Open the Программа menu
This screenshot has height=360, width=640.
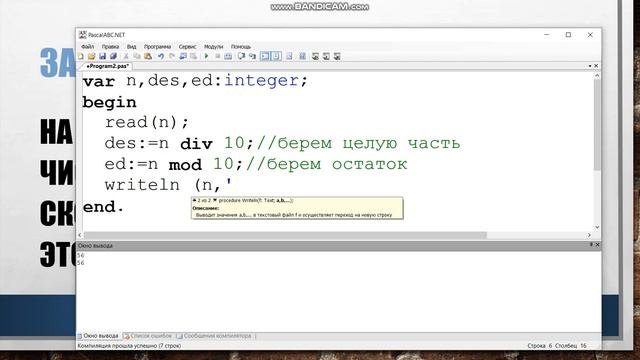click(157, 47)
